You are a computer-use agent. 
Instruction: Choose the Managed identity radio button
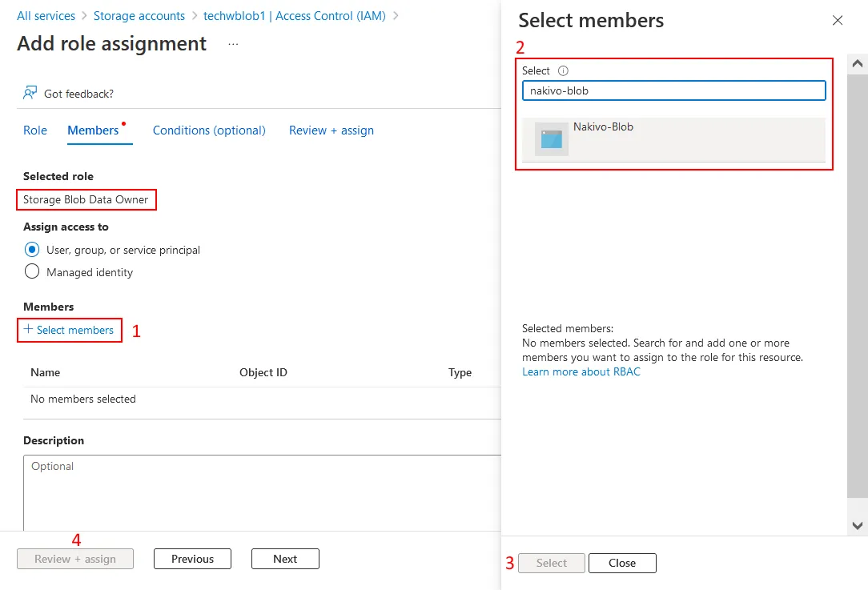coord(32,272)
